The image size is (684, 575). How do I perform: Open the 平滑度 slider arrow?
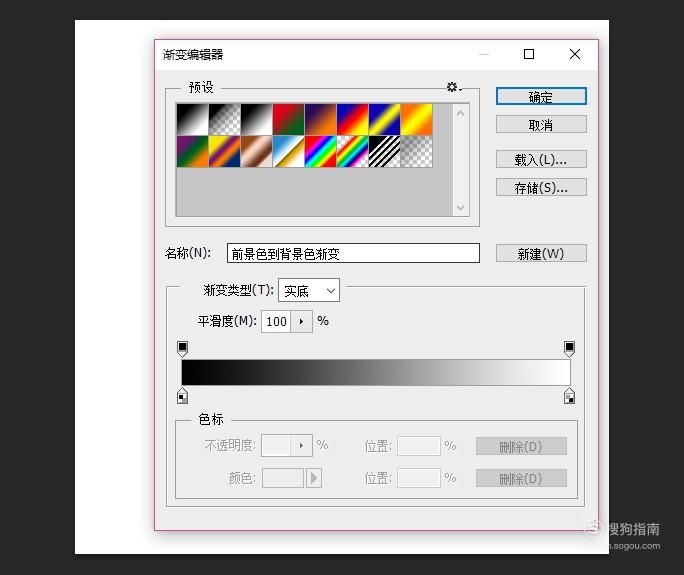coord(301,322)
